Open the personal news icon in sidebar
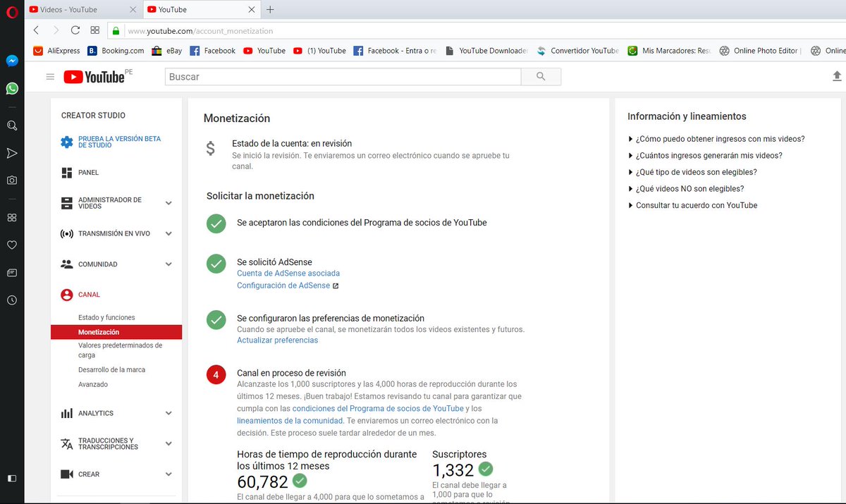This screenshot has height=504, width=846. [x=12, y=272]
